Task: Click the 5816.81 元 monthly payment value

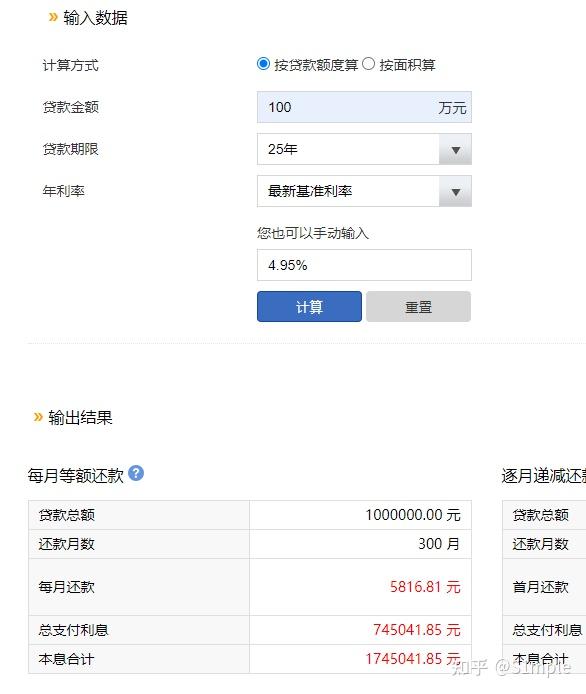Action: coord(425,587)
